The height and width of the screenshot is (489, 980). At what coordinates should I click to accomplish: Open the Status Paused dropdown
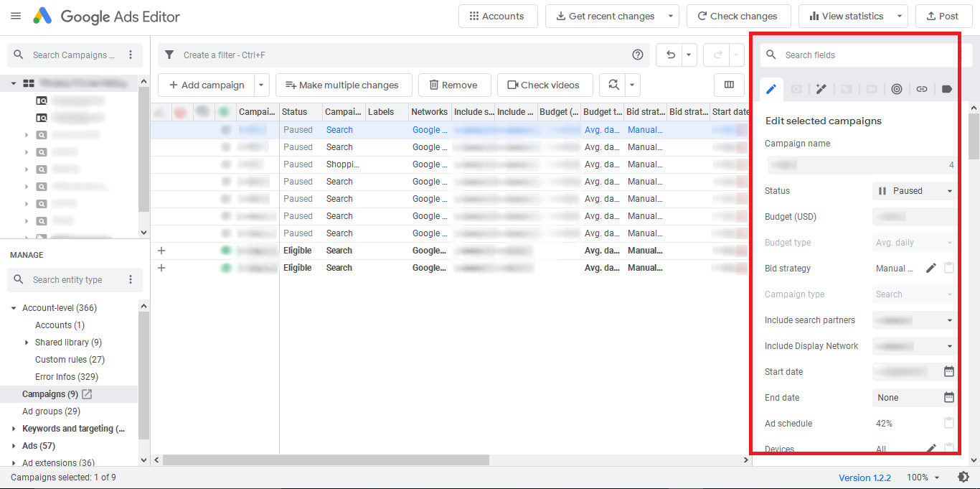tap(915, 191)
